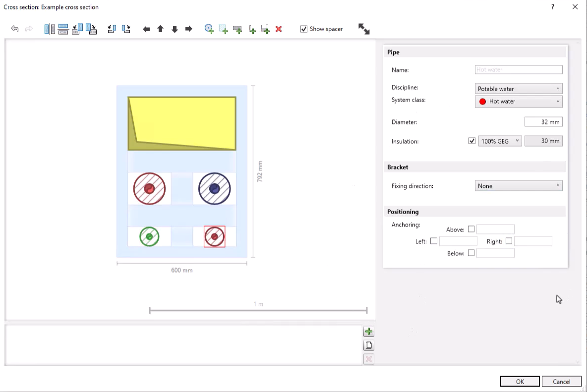
Task: Click the green plus add button
Action: (368, 332)
